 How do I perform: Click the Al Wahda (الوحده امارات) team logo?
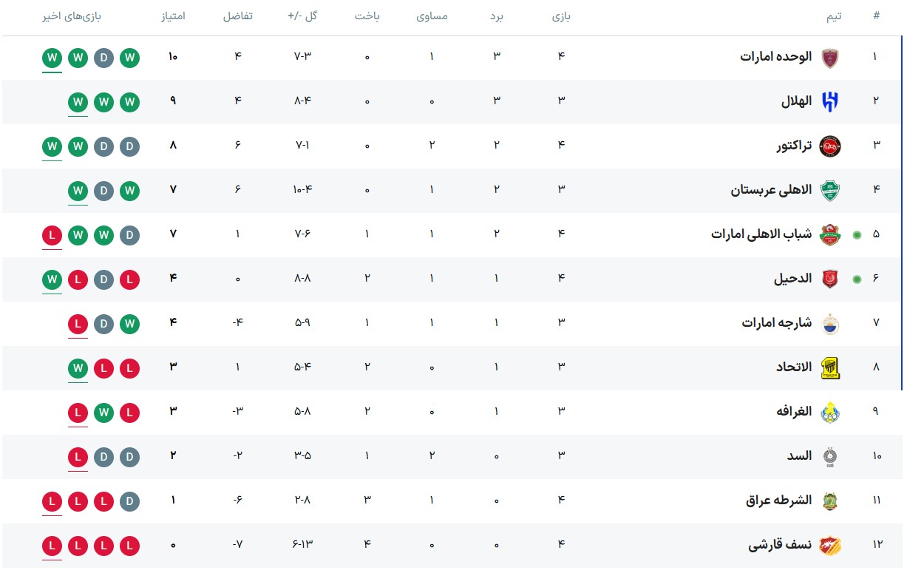pyautogui.click(x=831, y=57)
